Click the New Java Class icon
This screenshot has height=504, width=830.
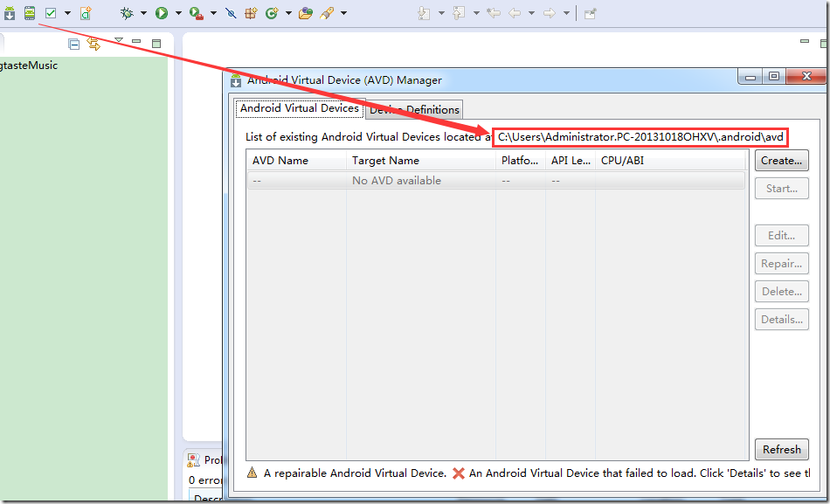point(272,13)
